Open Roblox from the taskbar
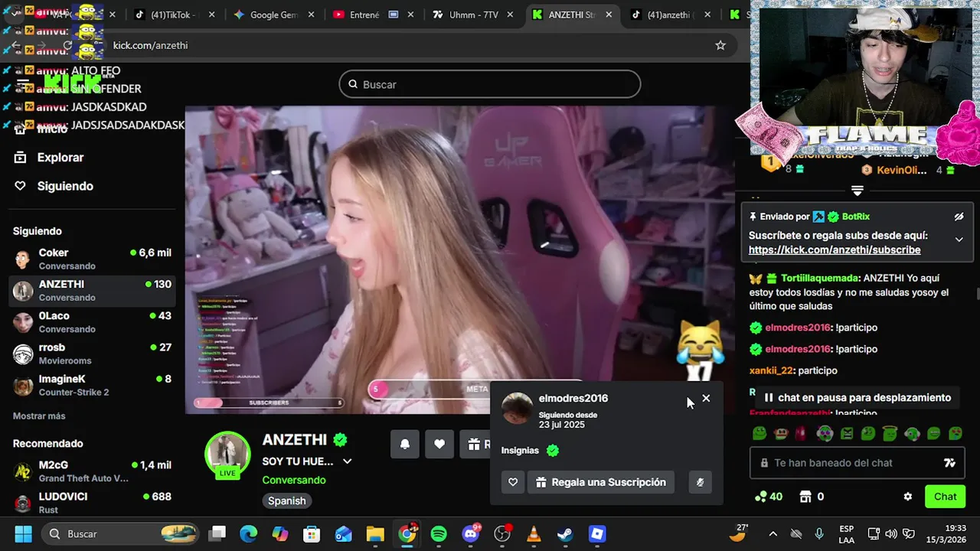Viewport: 980px width, 551px height. tap(597, 533)
